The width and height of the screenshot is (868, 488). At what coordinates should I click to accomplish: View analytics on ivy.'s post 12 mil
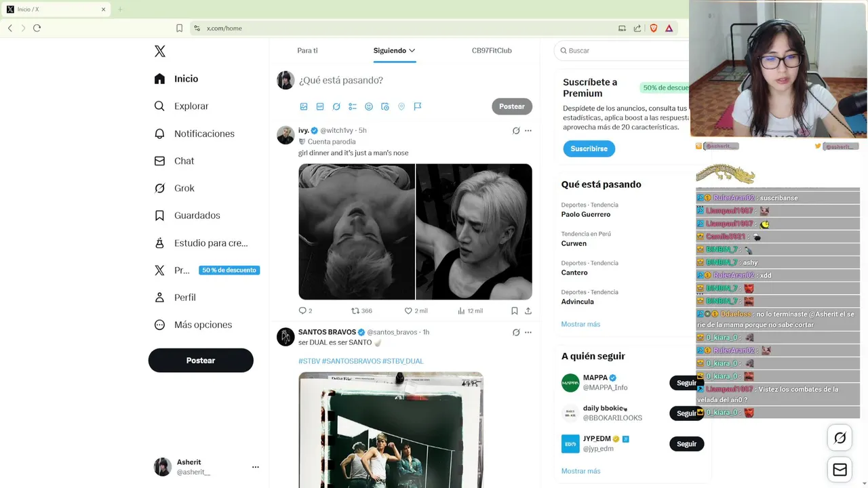coord(470,310)
